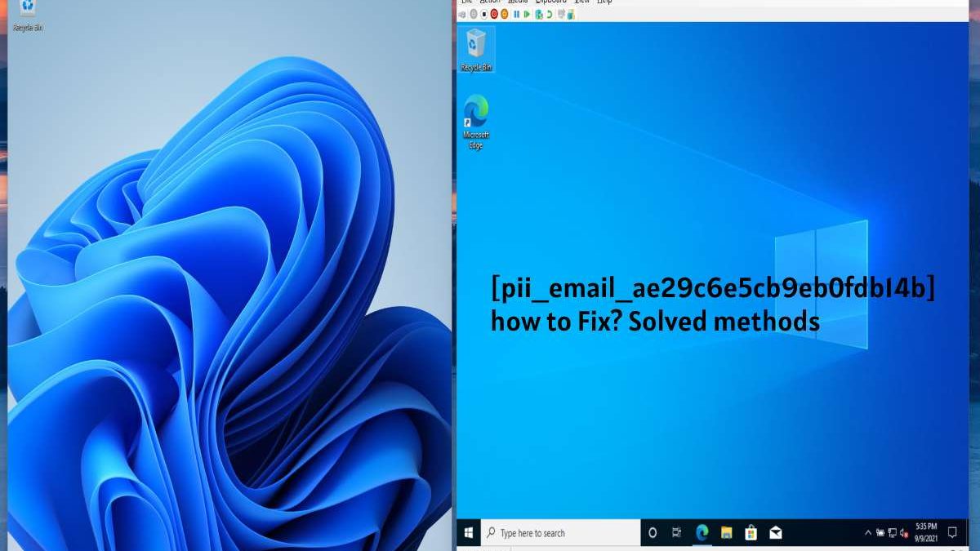Click the red Shut Down toolbar icon
The height and width of the screenshot is (551, 980).
click(x=494, y=14)
